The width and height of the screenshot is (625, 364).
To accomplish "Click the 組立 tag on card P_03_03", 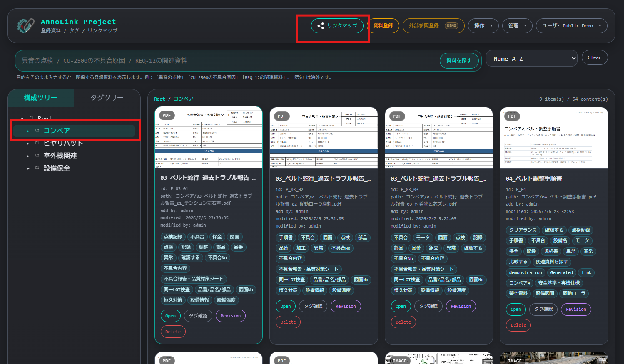I will 433,248.
